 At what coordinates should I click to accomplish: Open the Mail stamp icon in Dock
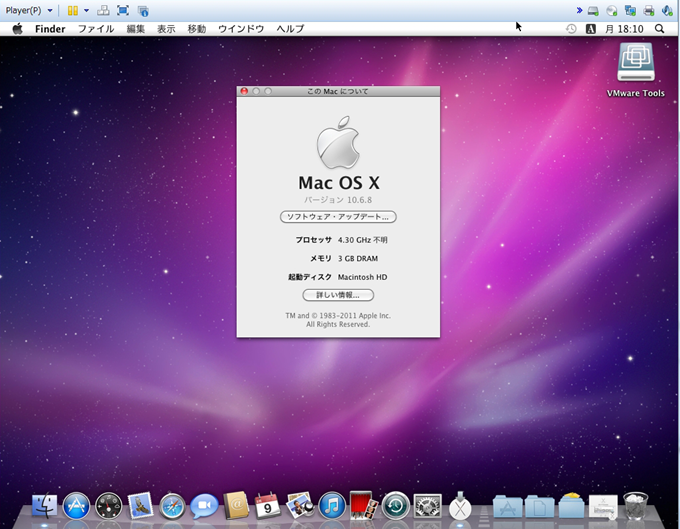coord(140,506)
